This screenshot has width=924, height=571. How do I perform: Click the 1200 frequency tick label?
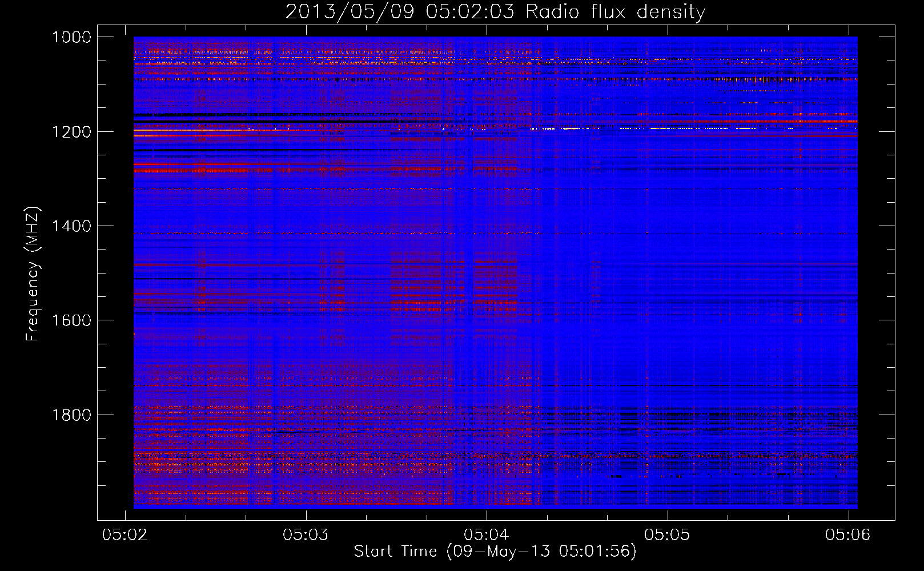coord(71,132)
